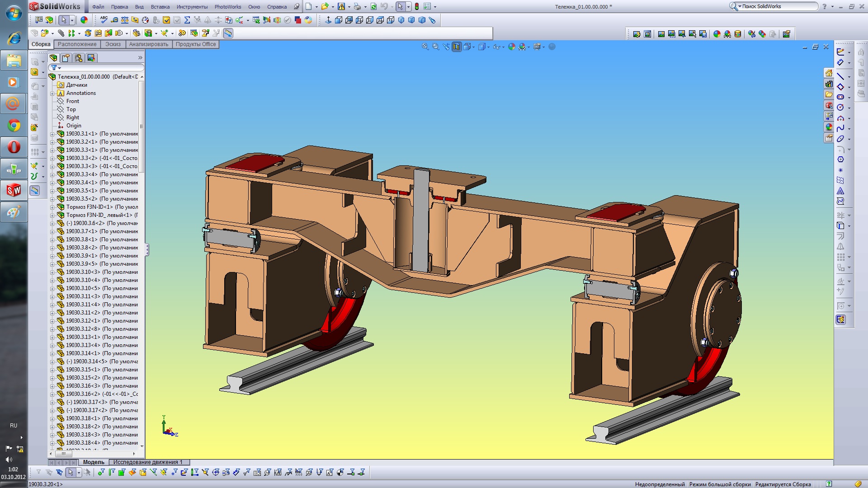Expand the Annotations tree node
Viewport: 868px width, 488px height.
click(52, 93)
